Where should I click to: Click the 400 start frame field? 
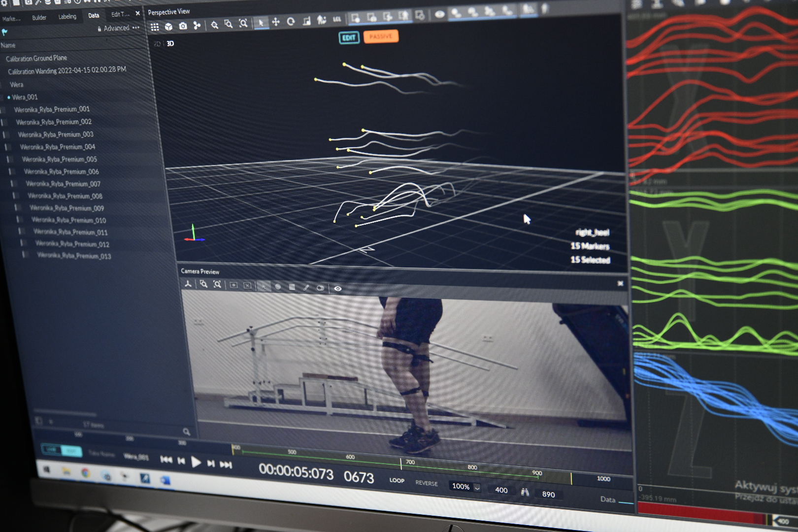(501, 490)
